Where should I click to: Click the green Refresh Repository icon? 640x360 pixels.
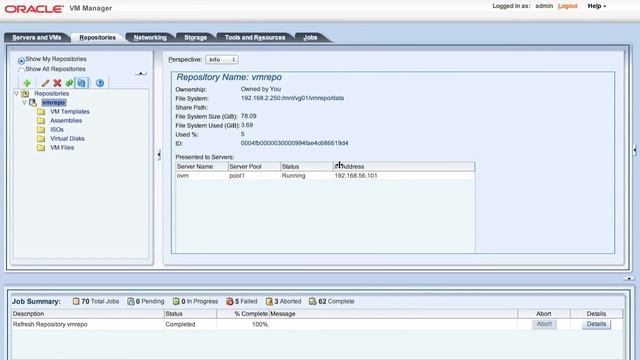pos(69,83)
